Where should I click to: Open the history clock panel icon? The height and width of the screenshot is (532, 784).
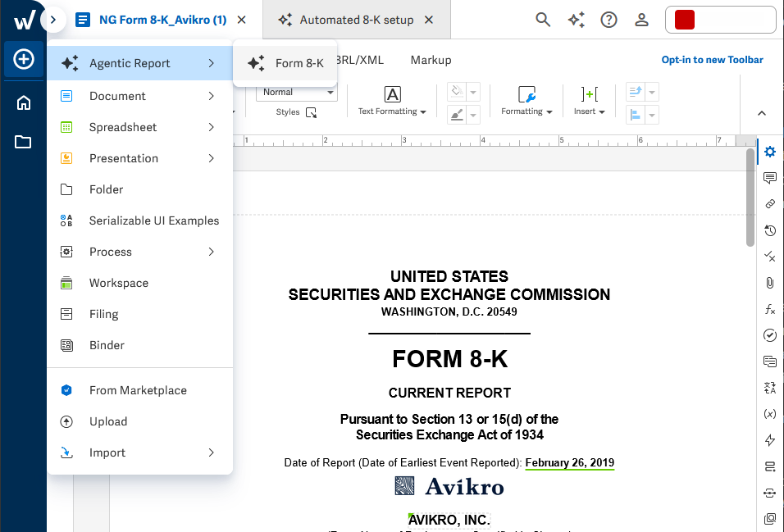pyautogui.click(x=770, y=230)
